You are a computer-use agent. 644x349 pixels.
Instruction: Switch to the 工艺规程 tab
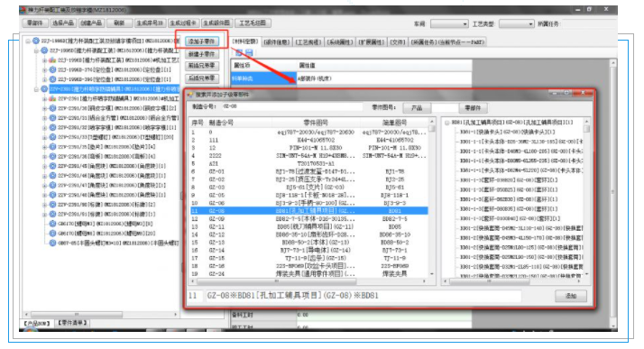click(x=308, y=41)
